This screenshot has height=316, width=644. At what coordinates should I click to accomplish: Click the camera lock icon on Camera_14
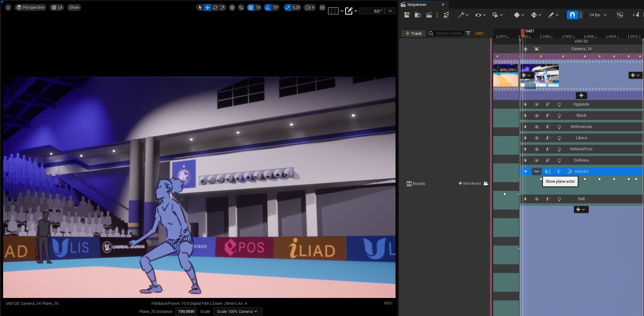tap(537, 49)
